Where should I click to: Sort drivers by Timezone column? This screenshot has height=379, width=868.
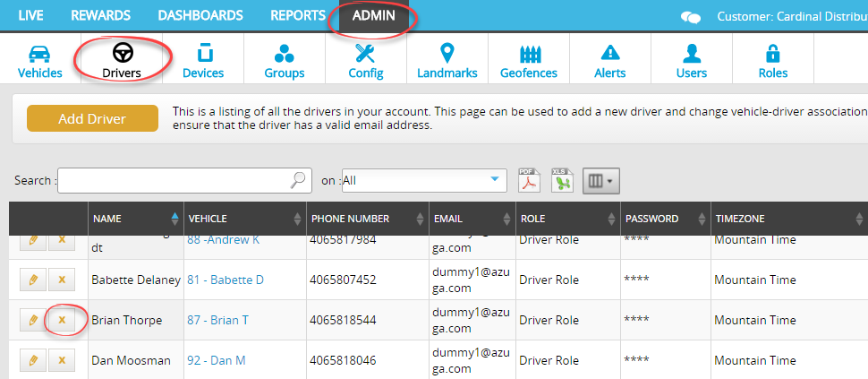[789, 219]
